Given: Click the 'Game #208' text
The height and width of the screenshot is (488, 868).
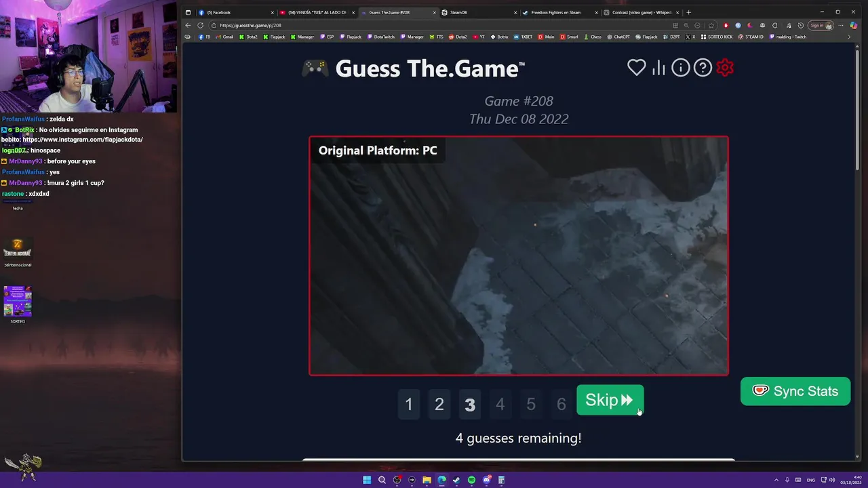Looking at the screenshot, I should coord(519,101).
